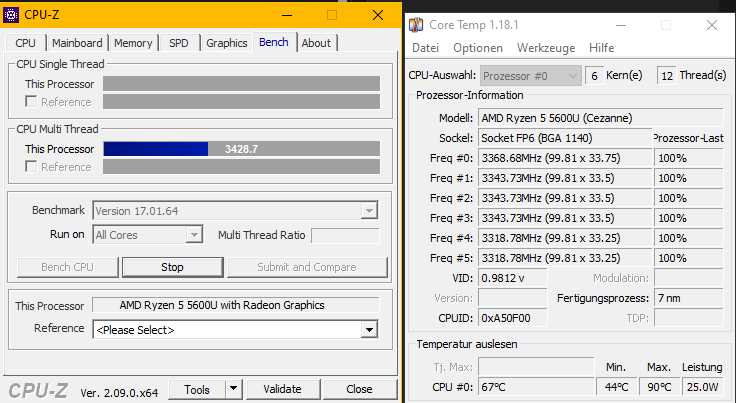
Task: Open the Tools dropdown arrow
Action: coord(234,389)
